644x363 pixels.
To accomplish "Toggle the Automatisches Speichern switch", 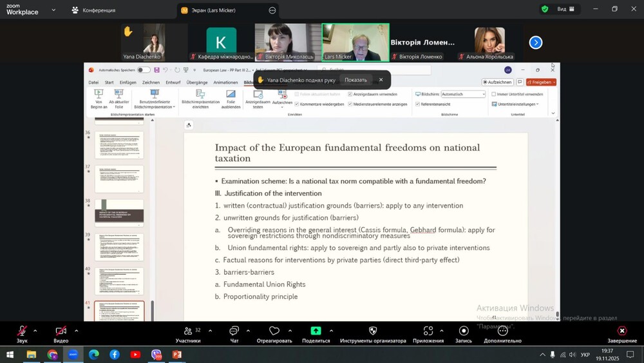I will pyautogui.click(x=144, y=70).
